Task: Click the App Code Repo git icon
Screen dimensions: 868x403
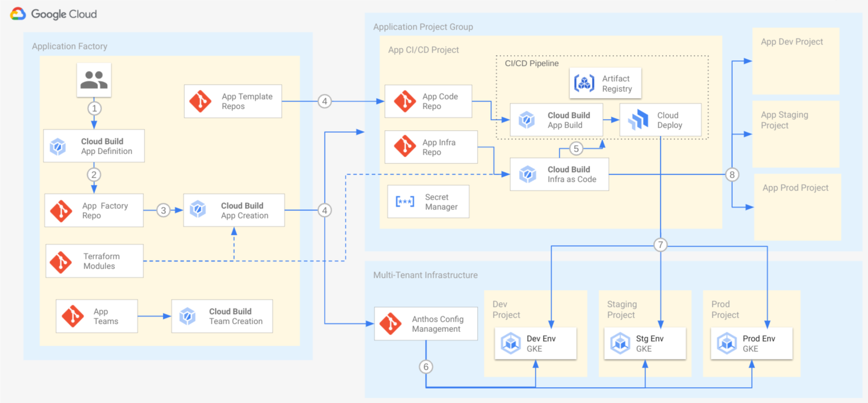Action: point(405,101)
